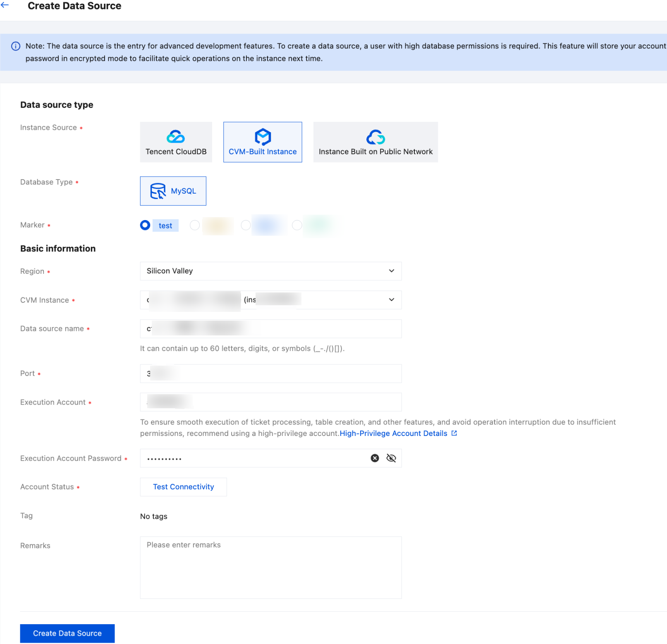
Task: Click the Test Connectivity button
Action: point(184,487)
